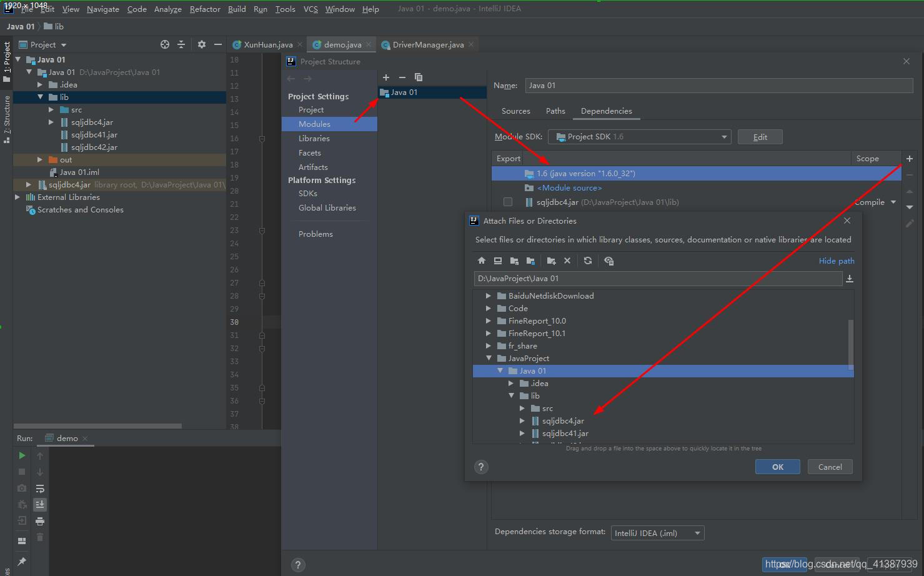Click the New Folder icon in file chooser

[x=551, y=261]
